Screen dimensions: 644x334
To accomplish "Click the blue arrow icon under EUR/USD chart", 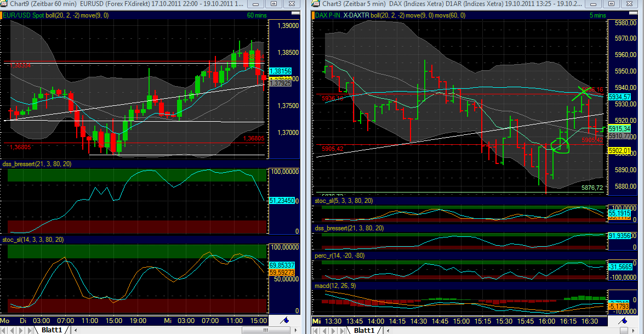I will (x=285, y=320).
